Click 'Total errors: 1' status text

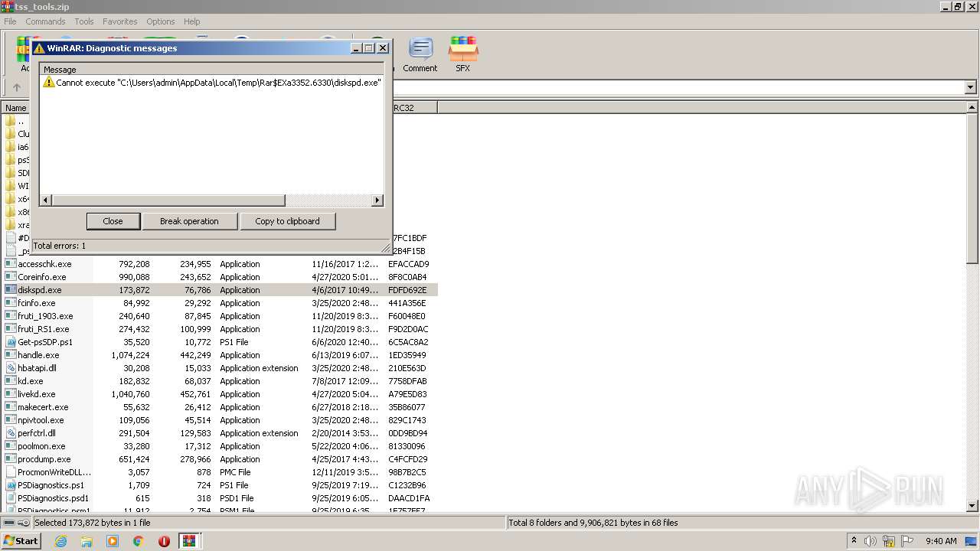(x=60, y=246)
